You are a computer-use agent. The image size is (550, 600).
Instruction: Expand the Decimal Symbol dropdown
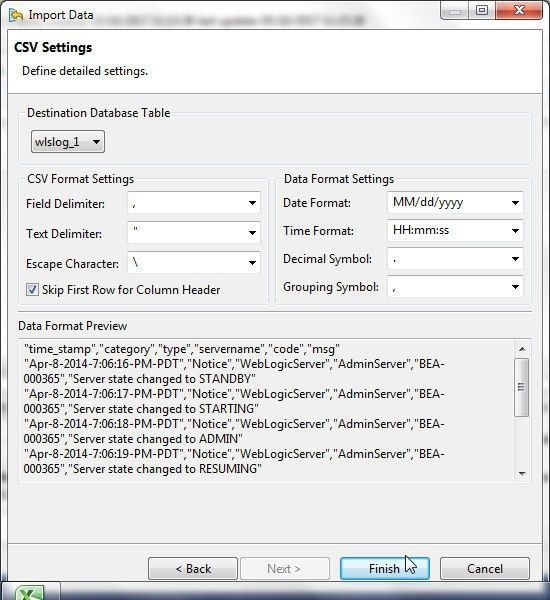point(455,259)
